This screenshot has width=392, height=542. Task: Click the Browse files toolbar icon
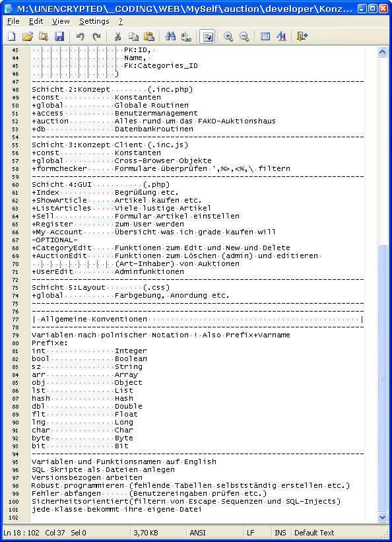[44, 36]
